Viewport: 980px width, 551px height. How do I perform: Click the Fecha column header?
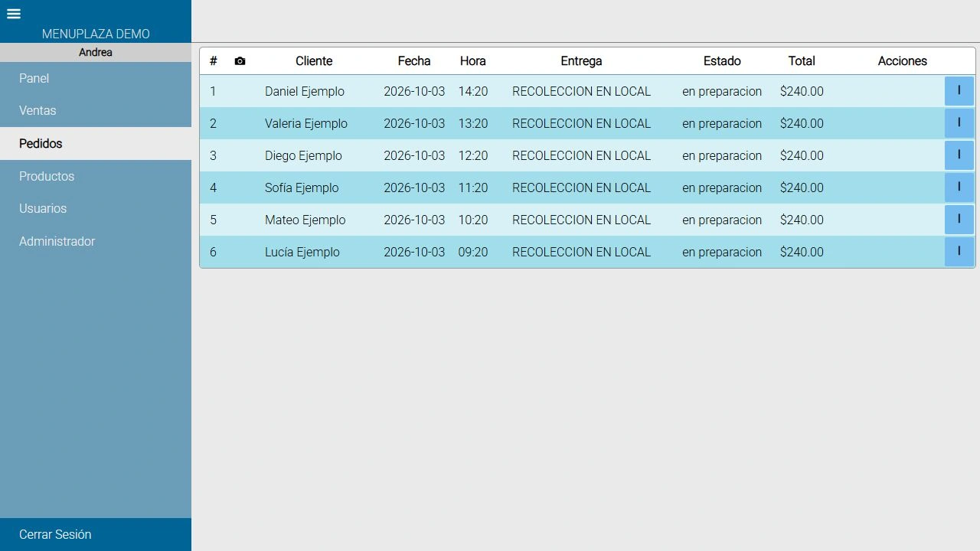click(x=414, y=61)
